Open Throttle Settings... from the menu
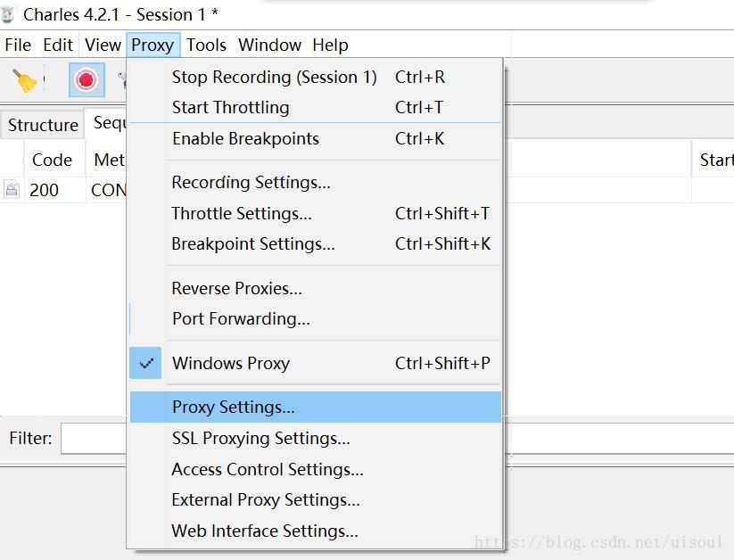 pos(315,213)
